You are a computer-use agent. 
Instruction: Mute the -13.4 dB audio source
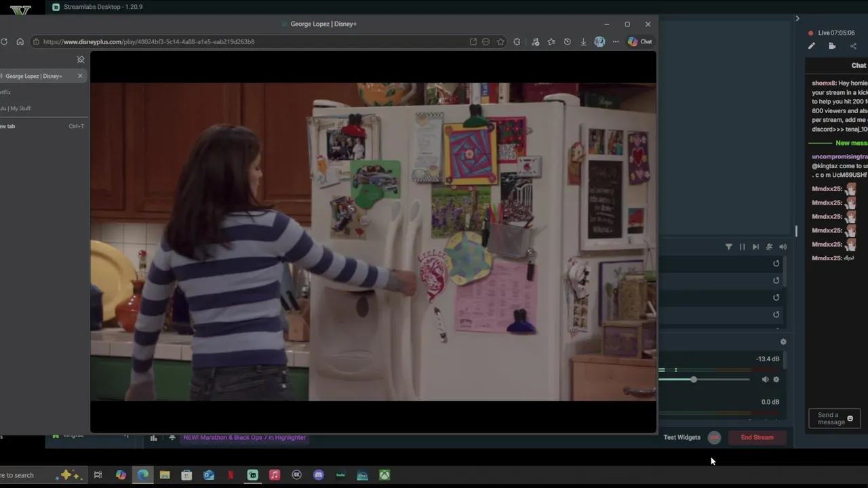(x=765, y=380)
